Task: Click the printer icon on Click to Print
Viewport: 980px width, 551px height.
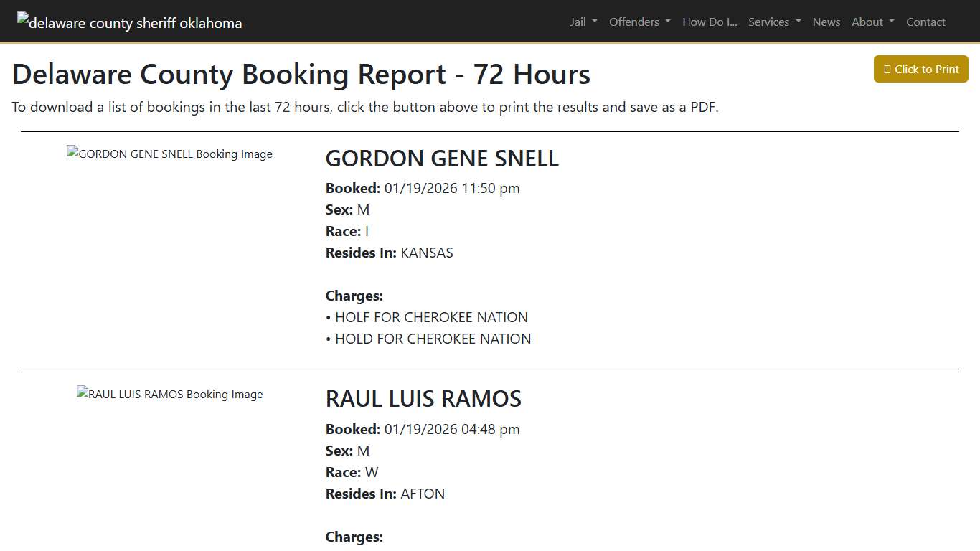Action: click(x=889, y=69)
